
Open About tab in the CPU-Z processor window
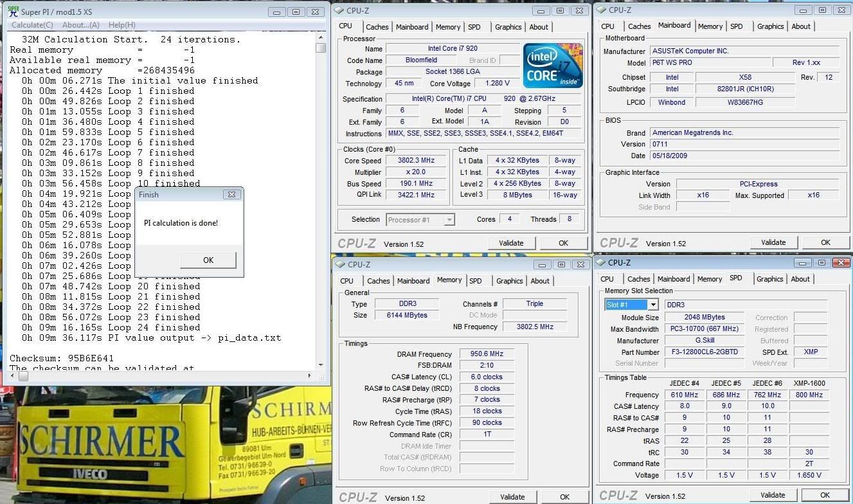pos(539,27)
